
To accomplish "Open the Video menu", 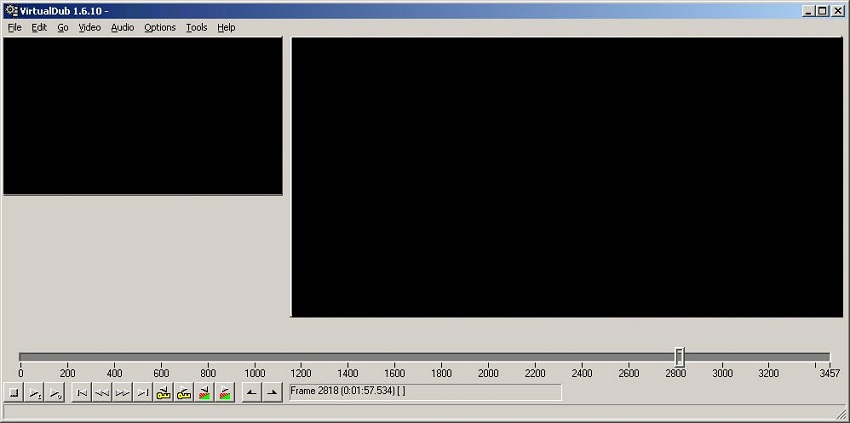I will point(89,27).
